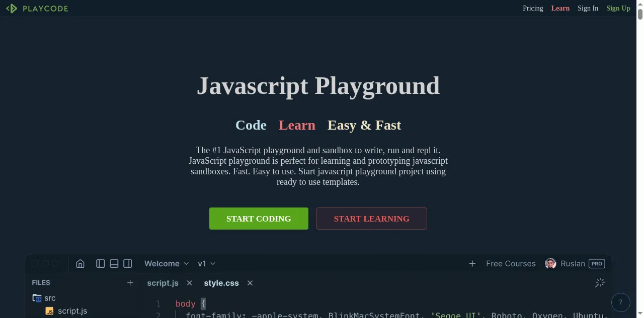This screenshot has height=318, width=644.
Task: Click the 'body' selector in code editor
Action: click(x=185, y=303)
